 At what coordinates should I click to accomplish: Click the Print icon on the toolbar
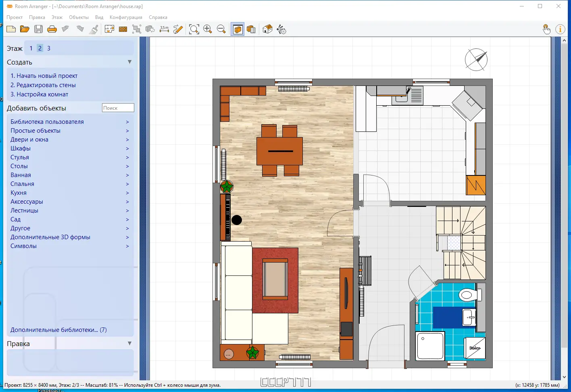click(x=52, y=29)
